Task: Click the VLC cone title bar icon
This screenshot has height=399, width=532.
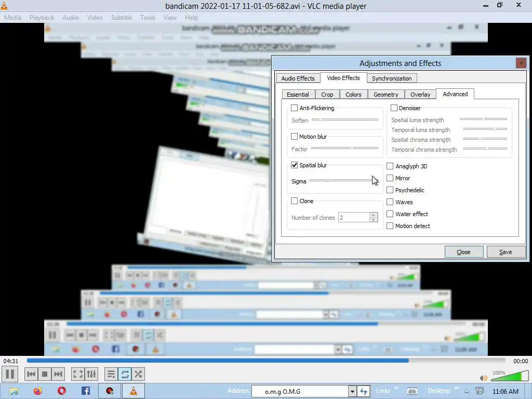Action: pos(4,5)
